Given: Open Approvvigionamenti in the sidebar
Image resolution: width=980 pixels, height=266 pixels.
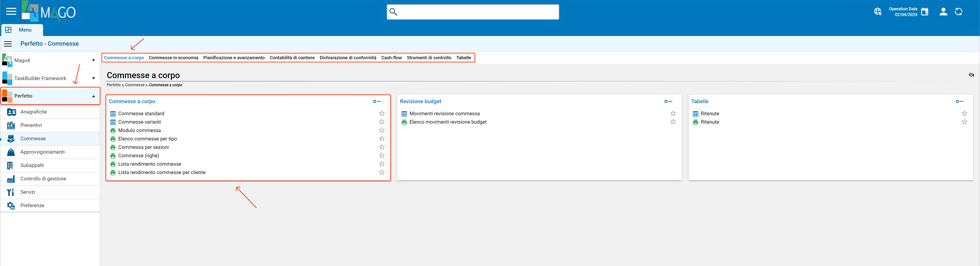Looking at the screenshot, I should click(50, 152).
